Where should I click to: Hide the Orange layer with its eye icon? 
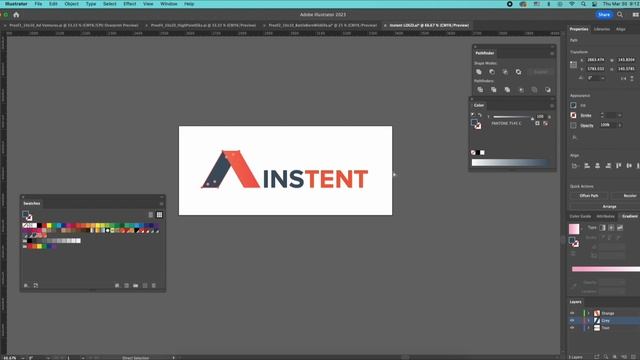572,313
